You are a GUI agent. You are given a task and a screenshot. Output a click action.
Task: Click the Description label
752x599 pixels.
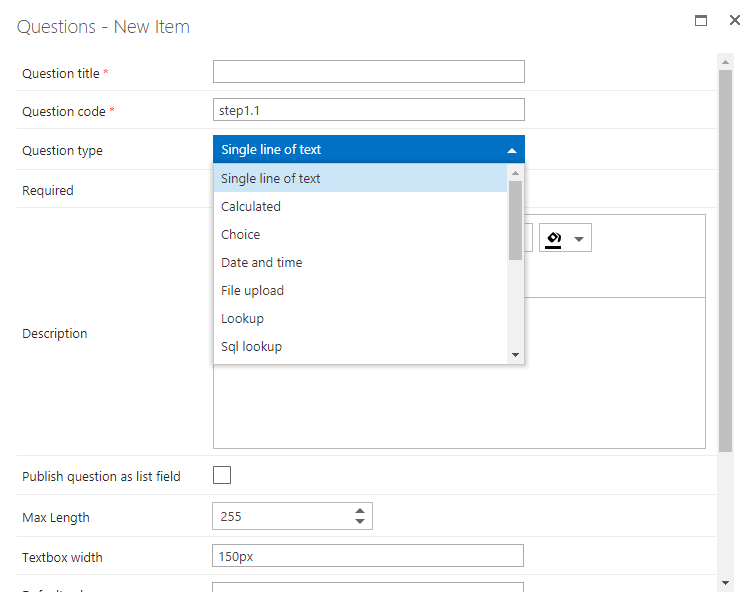coord(55,333)
